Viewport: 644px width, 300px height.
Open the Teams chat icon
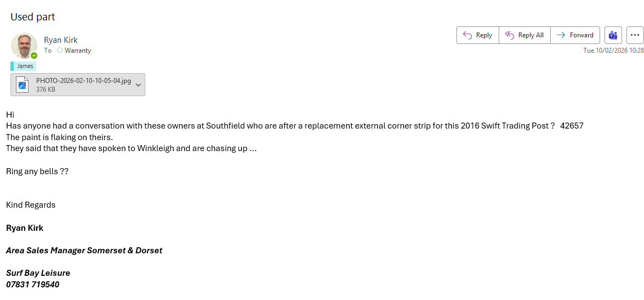point(613,35)
